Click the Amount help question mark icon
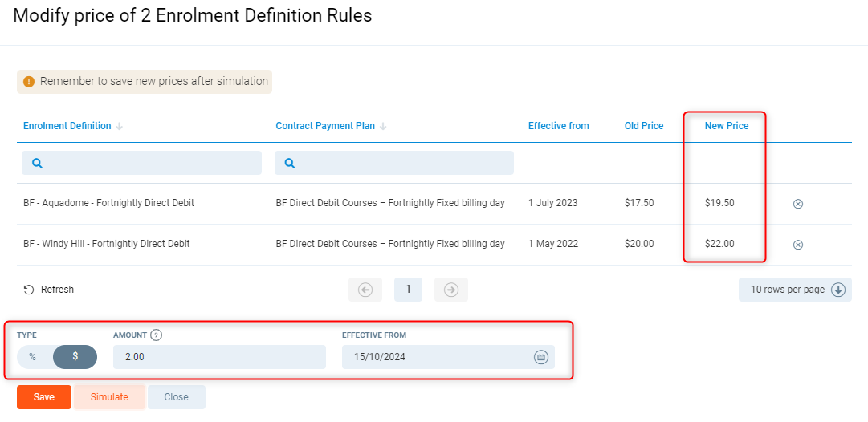Image resolution: width=868 pixels, height=422 pixels. pos(156,335)
